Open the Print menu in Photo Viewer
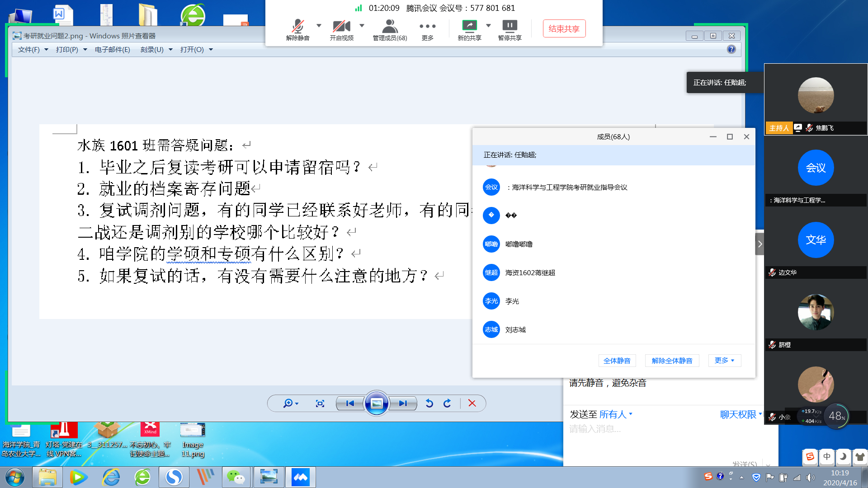 tap(71, 50)
